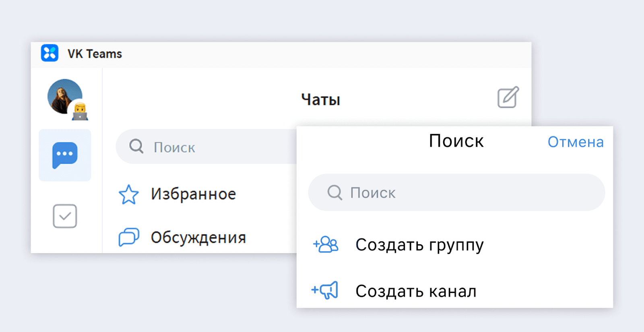
Task: Click the VK Teams logo icon
Action: [50, 53]
